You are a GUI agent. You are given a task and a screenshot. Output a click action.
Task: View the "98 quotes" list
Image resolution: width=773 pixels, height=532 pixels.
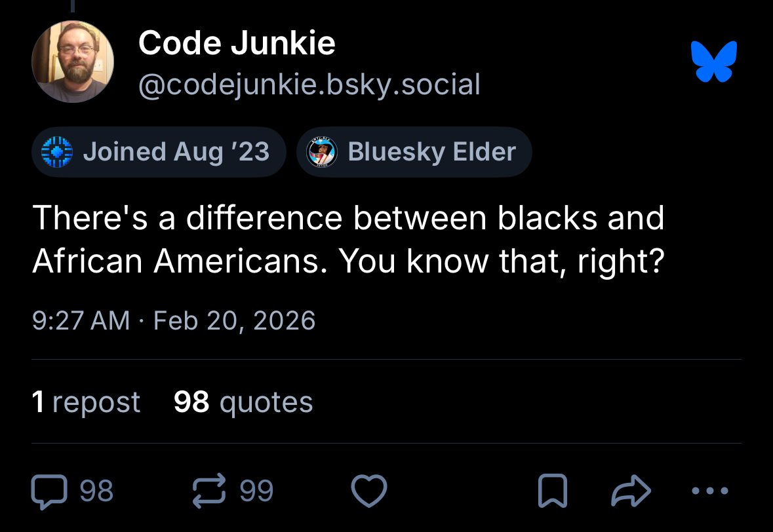point(243,402)
